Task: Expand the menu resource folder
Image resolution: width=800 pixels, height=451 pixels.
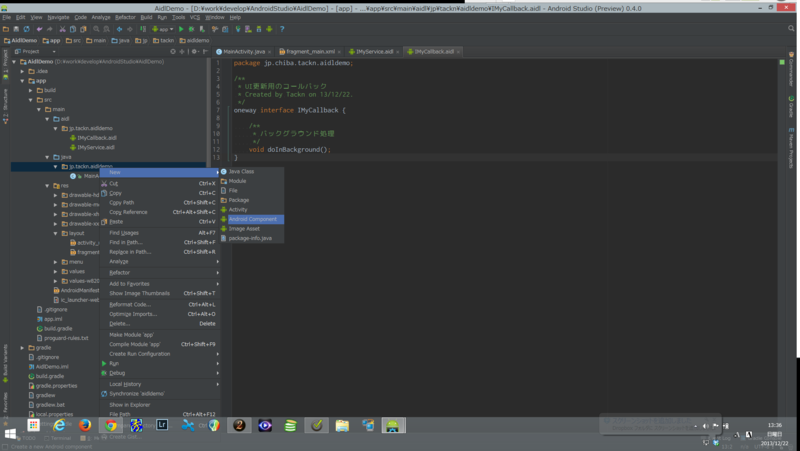Action: click(x=56, y=262)
